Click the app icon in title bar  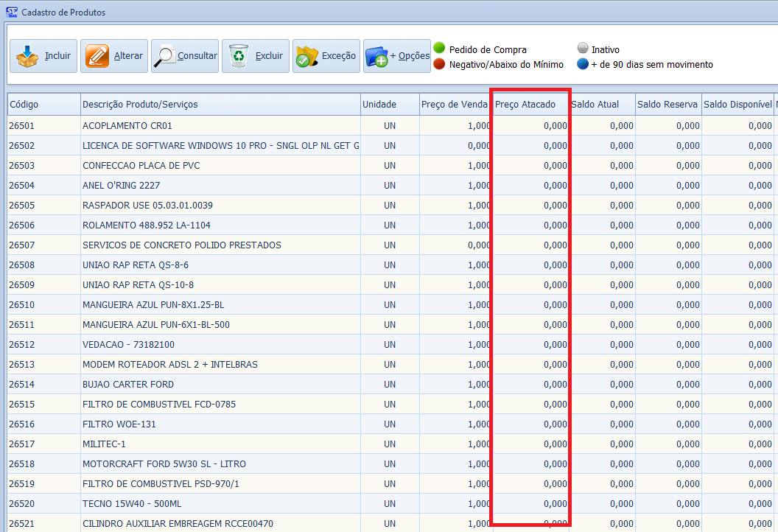[11, 13]
